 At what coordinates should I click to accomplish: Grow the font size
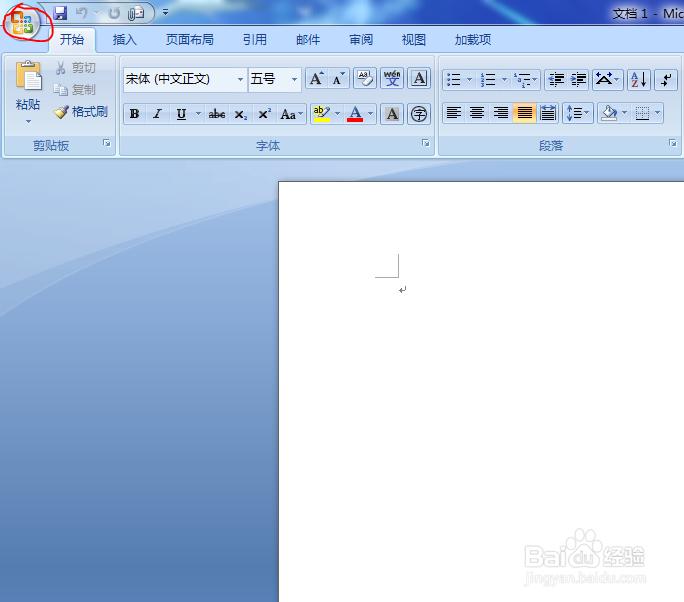coord(317,79)
